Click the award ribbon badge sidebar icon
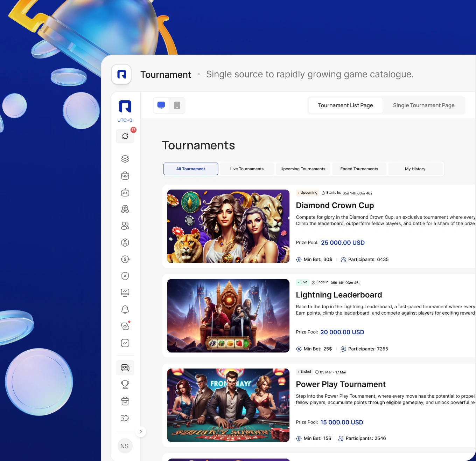The image size is (476, 461). [x=125, y=209]
